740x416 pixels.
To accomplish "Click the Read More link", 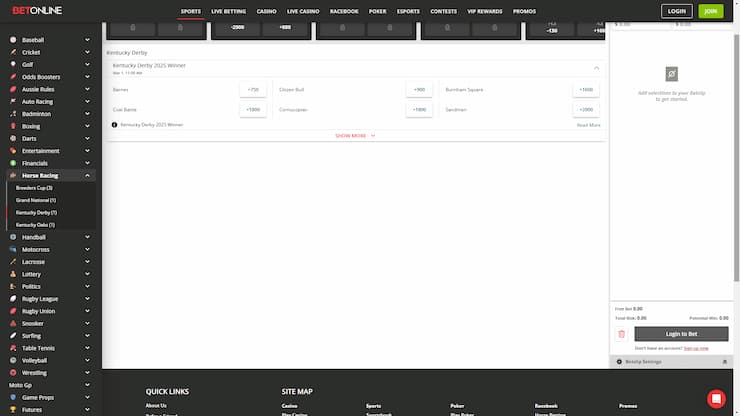I will [x=589, y=125].
